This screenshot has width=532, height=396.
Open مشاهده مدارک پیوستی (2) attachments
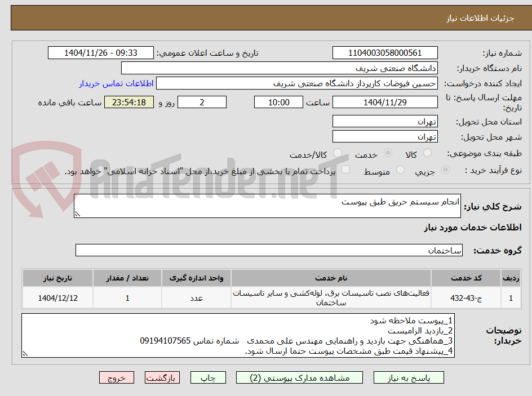(x=299, y=377)
